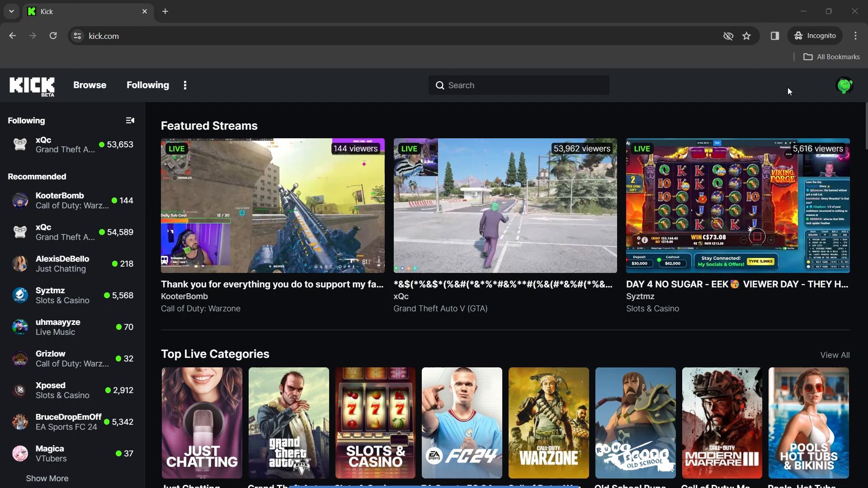Viewport: 868px width, 488px height.
Task: Click the three-dot more options icon
Action: coord(185,84)
